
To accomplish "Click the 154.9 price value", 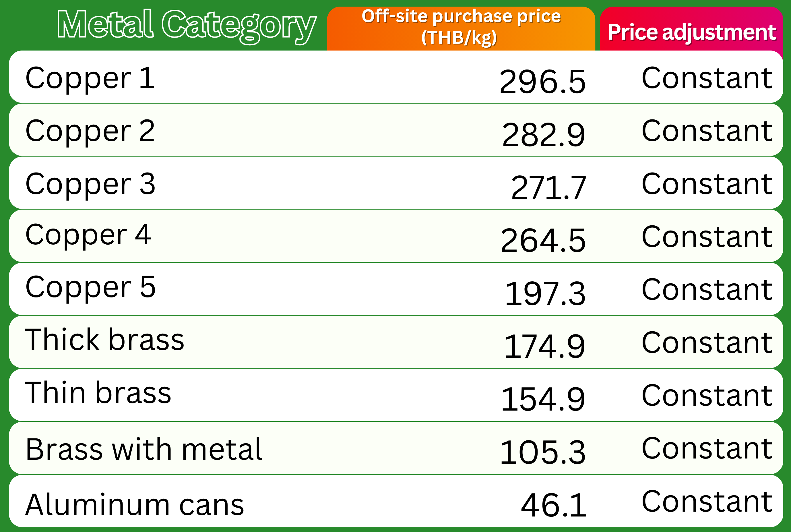I will click(543, 399).
